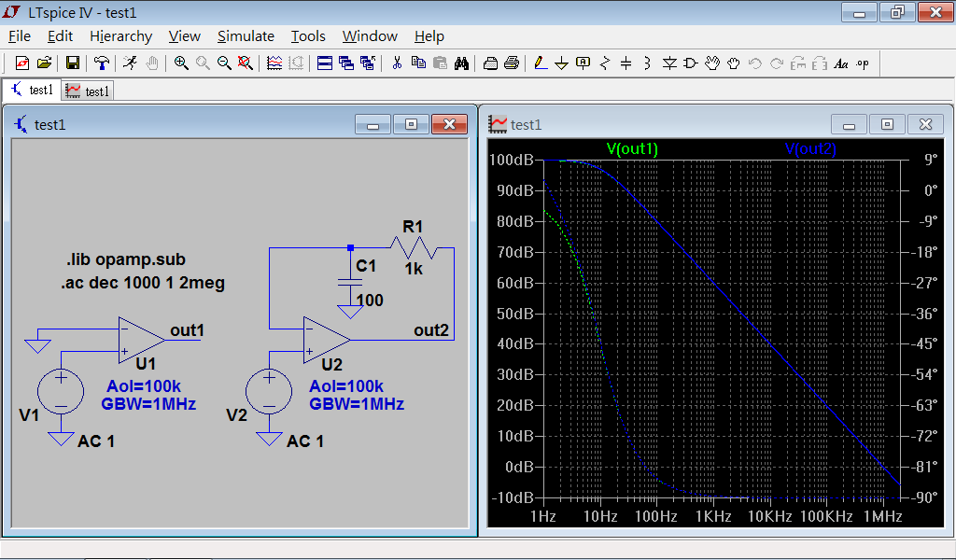Click the '.lib opamp.sub' directive text

126,259
